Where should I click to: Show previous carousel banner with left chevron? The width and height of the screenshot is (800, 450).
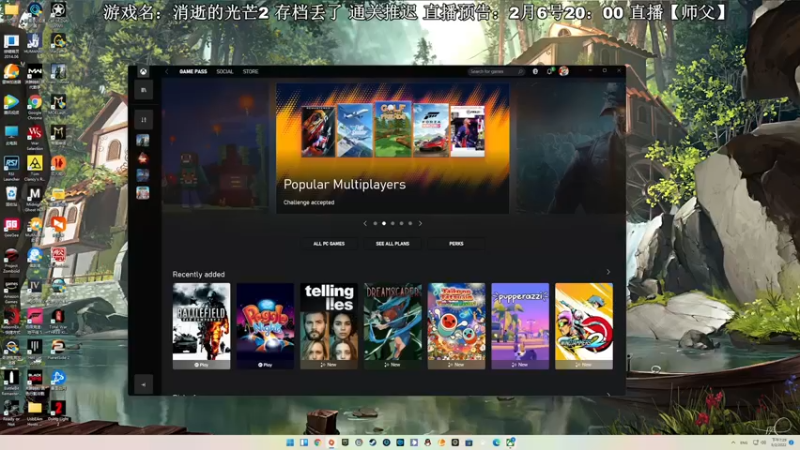click(x=365, y=223)
